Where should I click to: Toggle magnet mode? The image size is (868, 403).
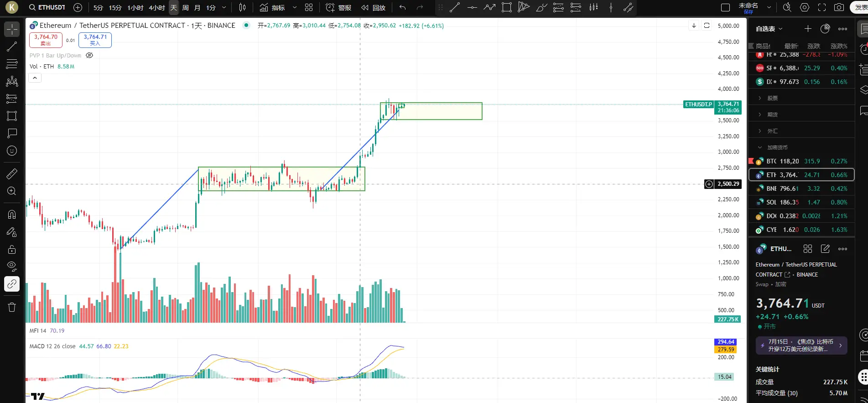pos(12,215)
